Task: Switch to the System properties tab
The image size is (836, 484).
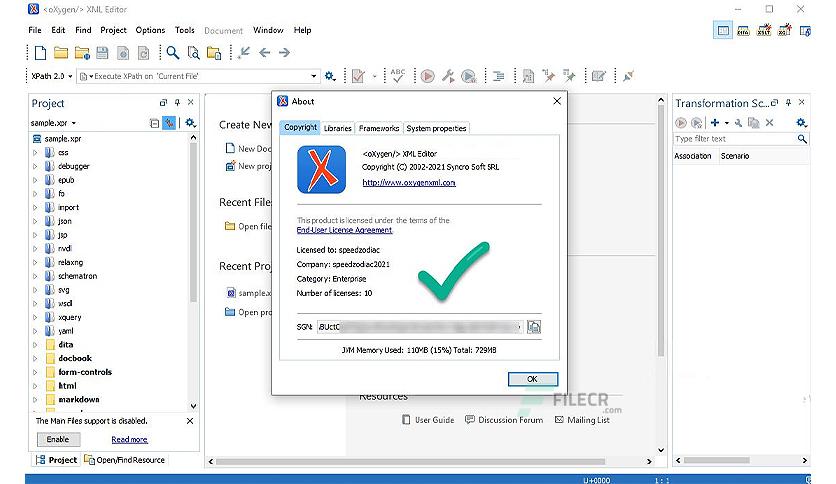Action: click(x=436, y=128)
